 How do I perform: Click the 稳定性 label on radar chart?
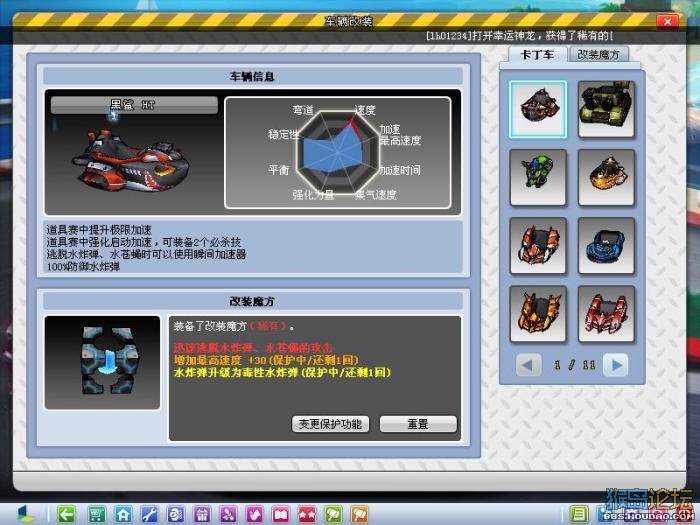(x=283, y=134)
